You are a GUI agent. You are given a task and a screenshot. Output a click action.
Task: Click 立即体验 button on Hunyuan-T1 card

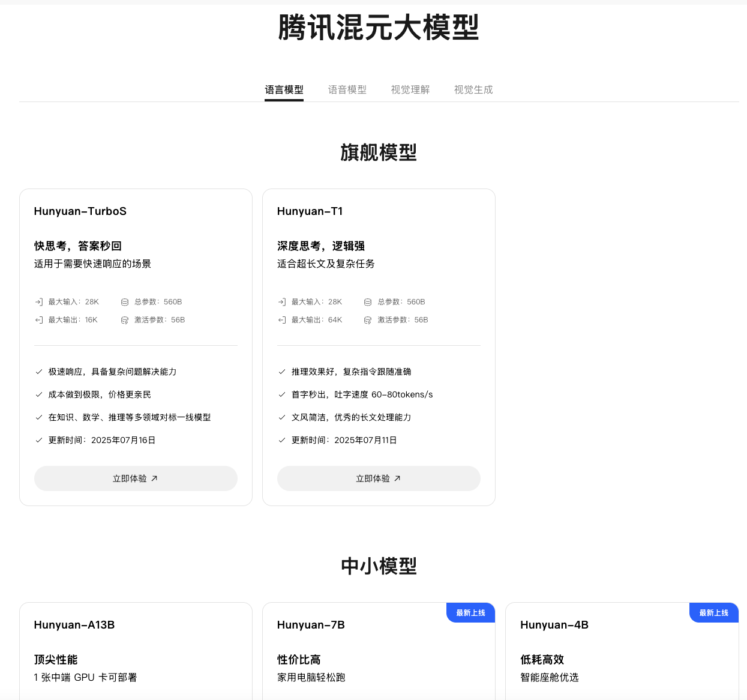379,478
